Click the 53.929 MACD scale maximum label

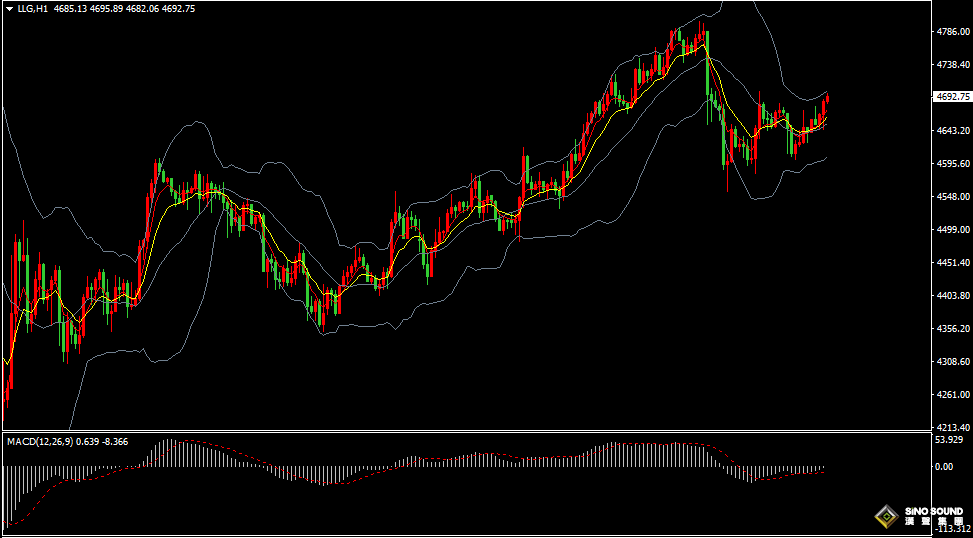tap(948, 440)
